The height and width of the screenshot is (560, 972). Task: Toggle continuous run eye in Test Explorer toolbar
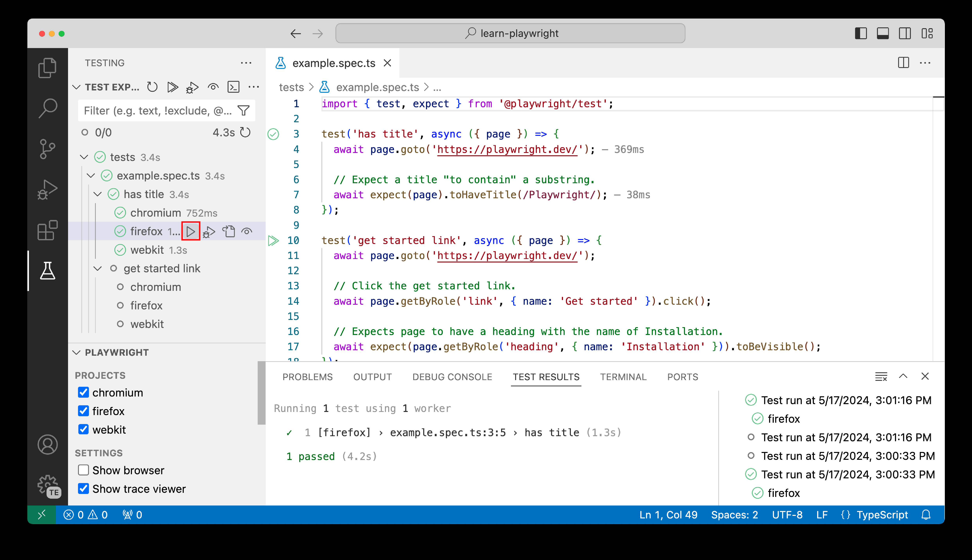[213, 87]
